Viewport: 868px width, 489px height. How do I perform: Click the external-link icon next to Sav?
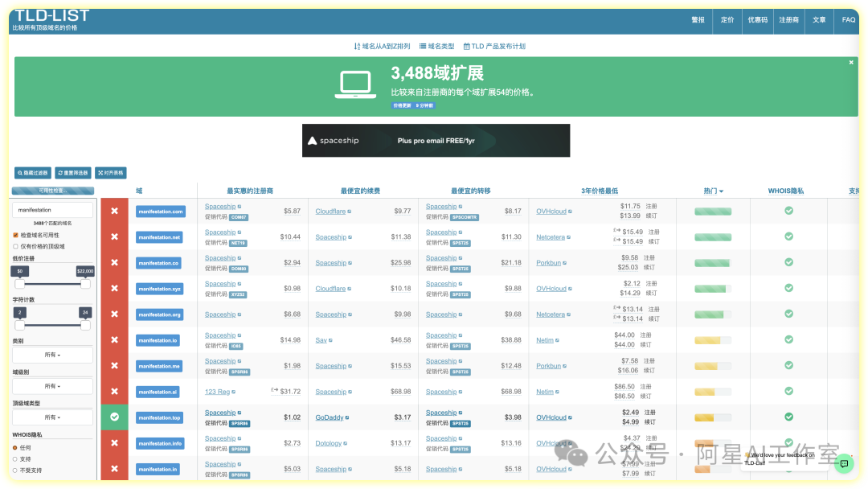tap(330, 340)
